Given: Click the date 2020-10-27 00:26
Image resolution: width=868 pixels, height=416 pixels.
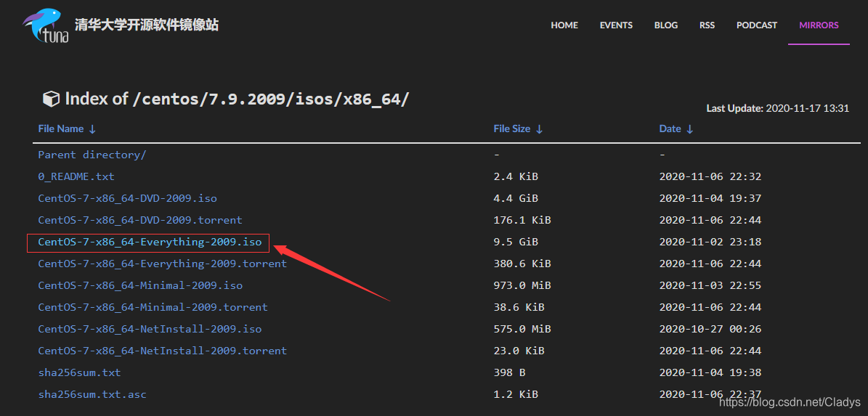Looking at the screenshot, I should (x=710, y=329).
